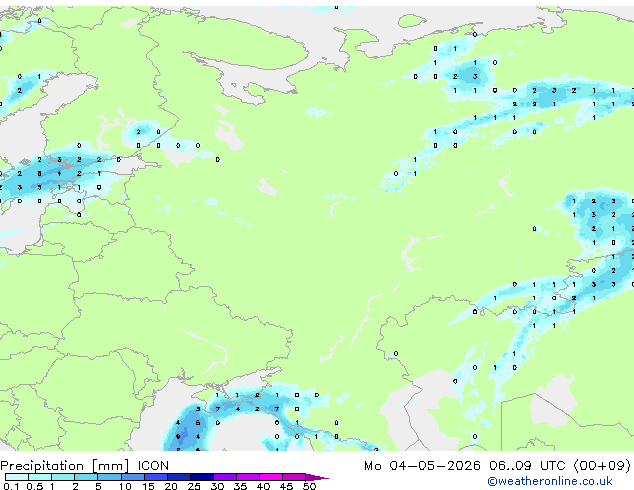Viewport: 634px width, 490px height.
Task: Click the 2–5 mm legend color segment
Action: pos(86,477)
